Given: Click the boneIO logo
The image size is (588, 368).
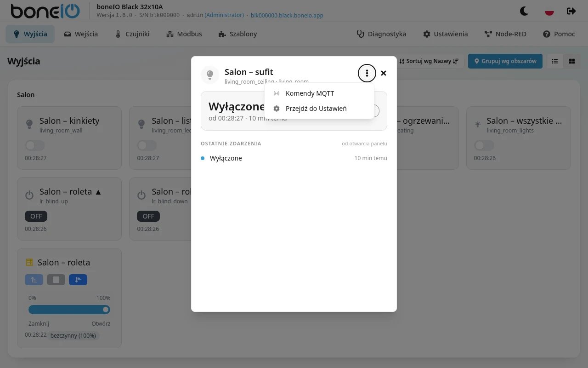Looking at the screenshot, I should (x=45, y=11).
